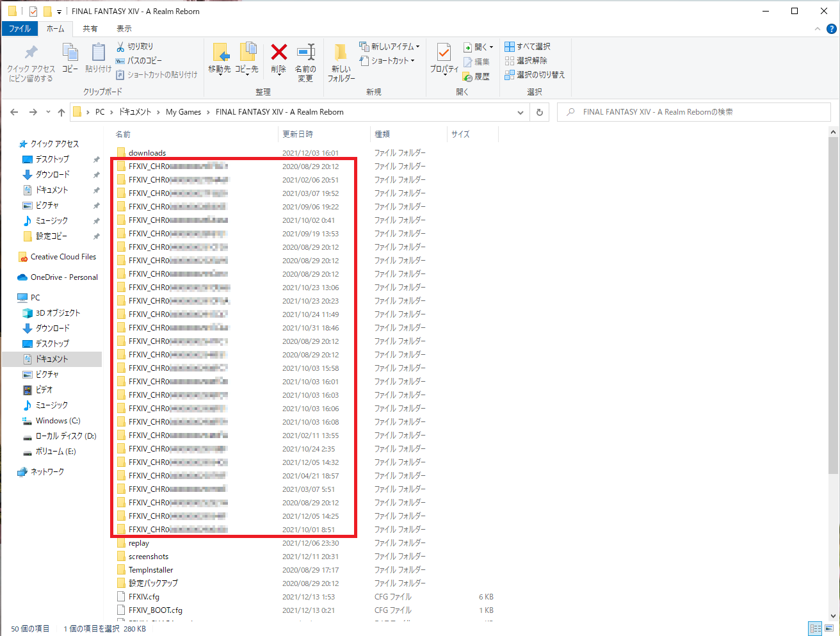Image resolution: width=840 pixels, height=636 pixels.
Task: Select the Cut (切り取り) scissors command
Action: pyautogui.click(x=135, y=47)
